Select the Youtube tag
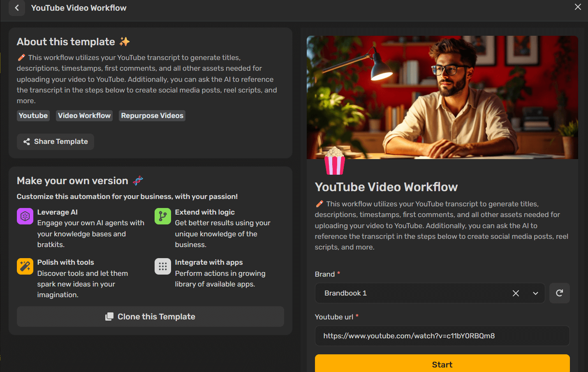Viewport: 588px width, 372px height. 33,116
